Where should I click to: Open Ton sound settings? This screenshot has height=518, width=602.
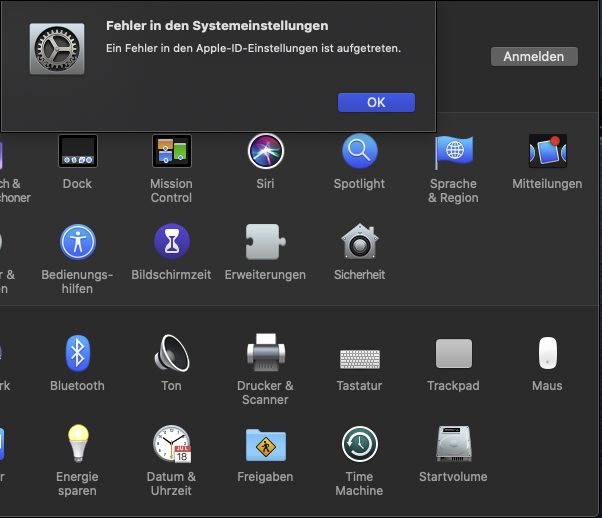click(x=171, y=353)
